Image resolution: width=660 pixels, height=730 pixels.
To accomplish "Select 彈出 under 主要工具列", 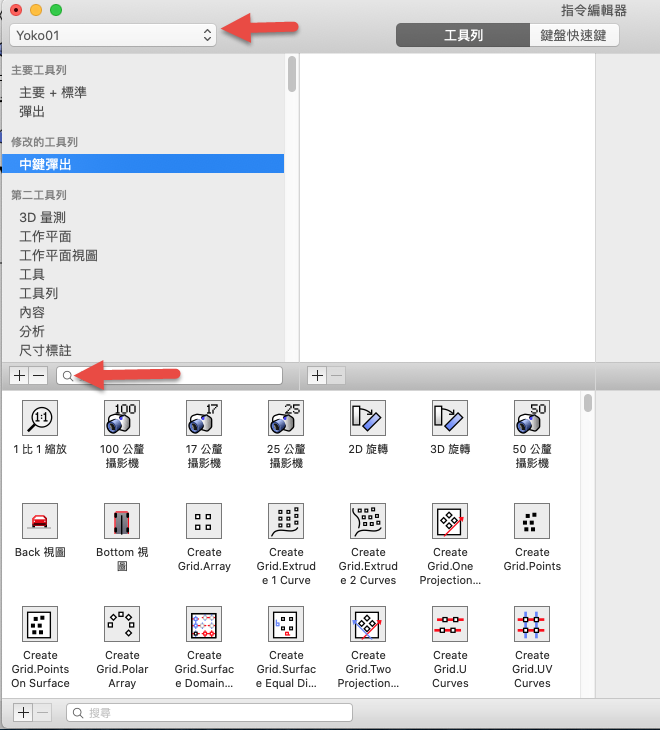I will [32, 112].
